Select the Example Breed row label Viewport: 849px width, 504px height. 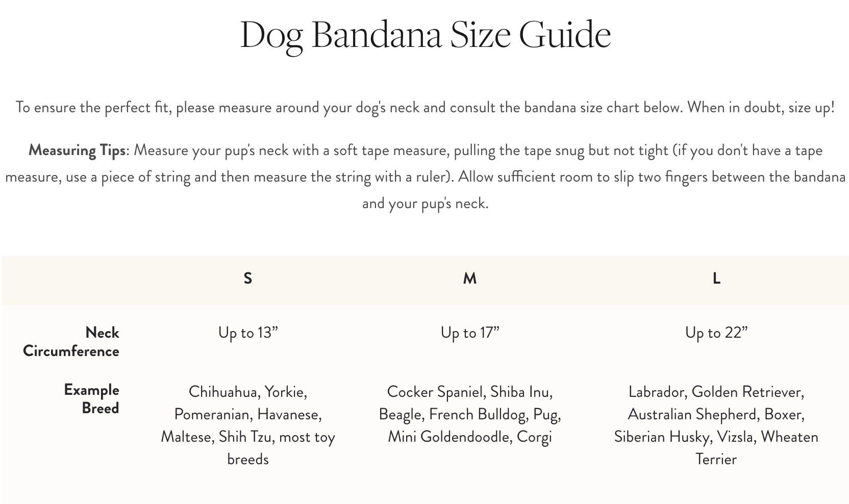[92, 399]
